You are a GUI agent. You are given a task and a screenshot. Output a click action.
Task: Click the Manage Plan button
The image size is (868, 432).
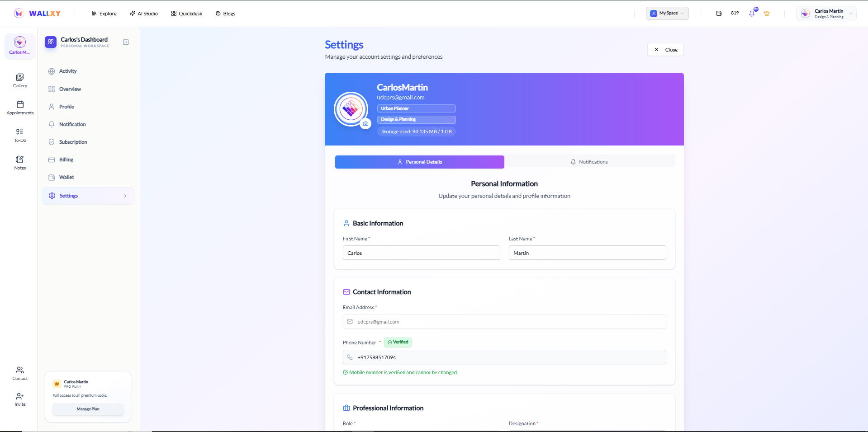coord(88,409)
